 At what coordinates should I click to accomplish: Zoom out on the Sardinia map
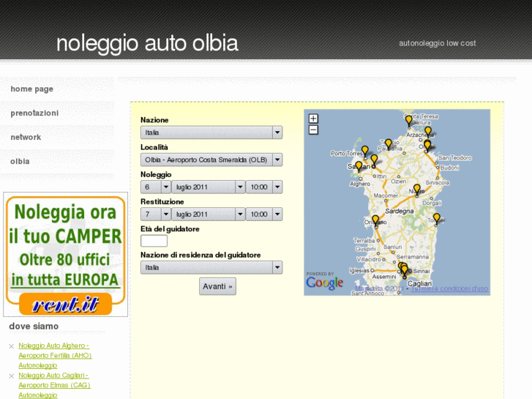coord(313,130)
